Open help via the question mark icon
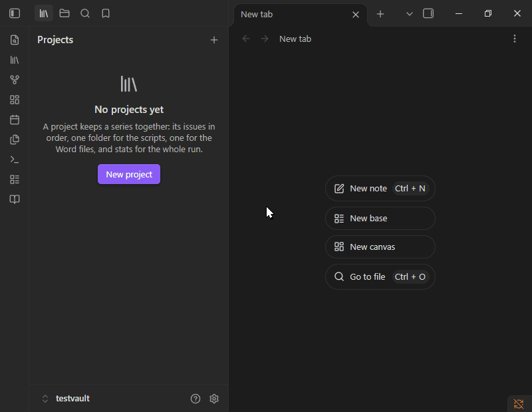Image resolution: width=532 pixels, height=412 pixels. 196,399
